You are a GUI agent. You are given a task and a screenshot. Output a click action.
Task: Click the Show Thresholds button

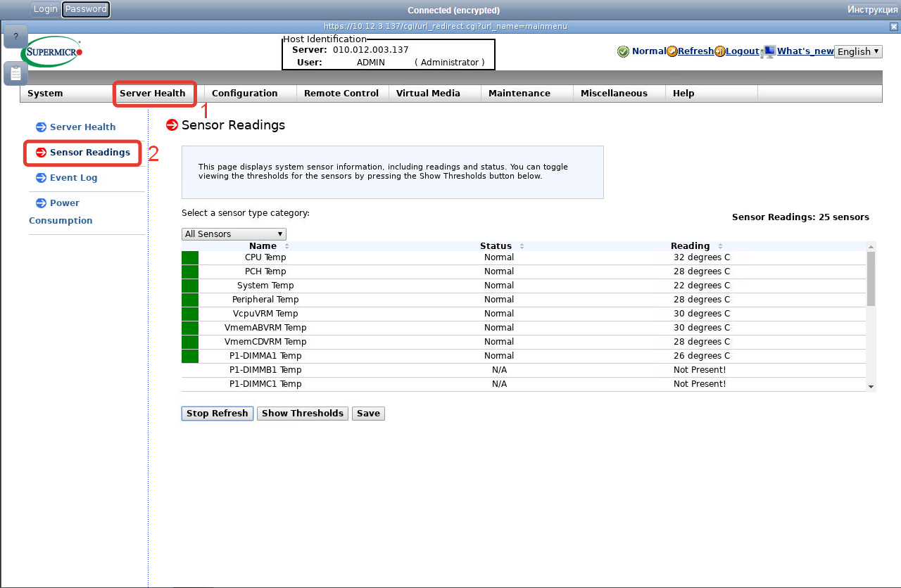(x=303, y=414)
